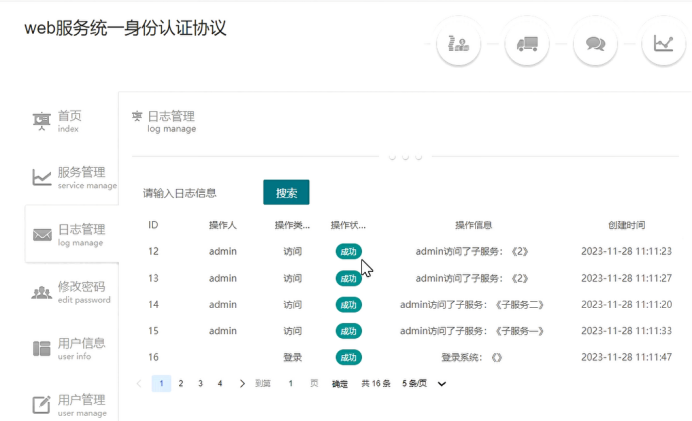Screen dimensions: 692x421
Task: Click the ID cell 13
Action: pyautogui.click(x=153, y=278)
